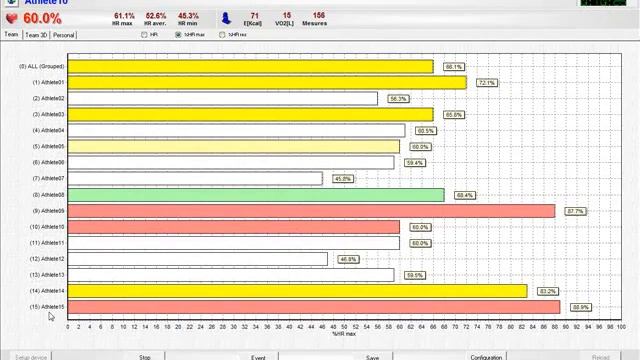The height and width of the screenshot is (360, 640).
Task: Click the yellow ALL (Grouped) bar
Action: click(251, 67)
